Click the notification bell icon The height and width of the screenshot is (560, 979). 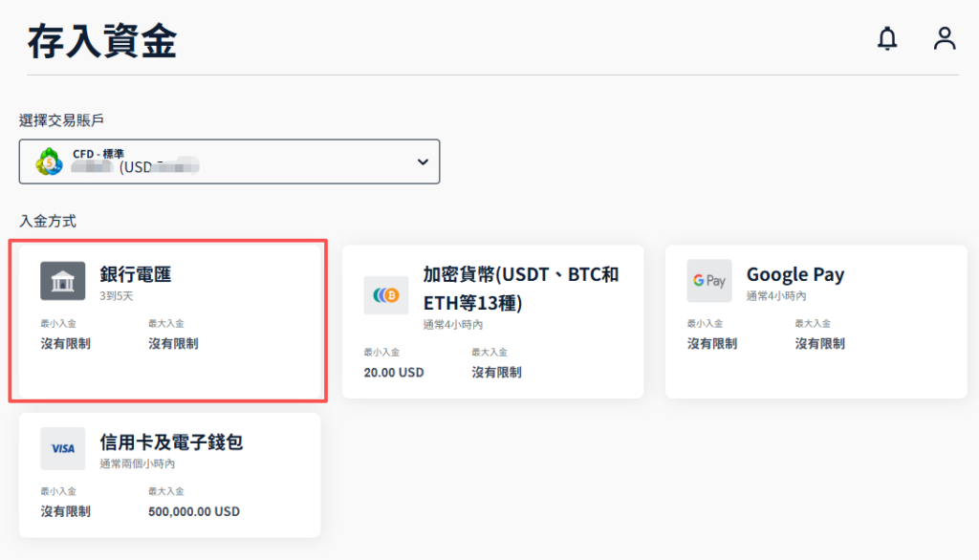pos(886,39)
